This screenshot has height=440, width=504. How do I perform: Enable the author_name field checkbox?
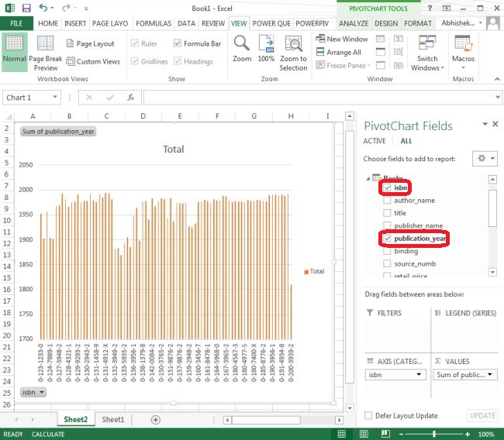(x=388, y=201)
